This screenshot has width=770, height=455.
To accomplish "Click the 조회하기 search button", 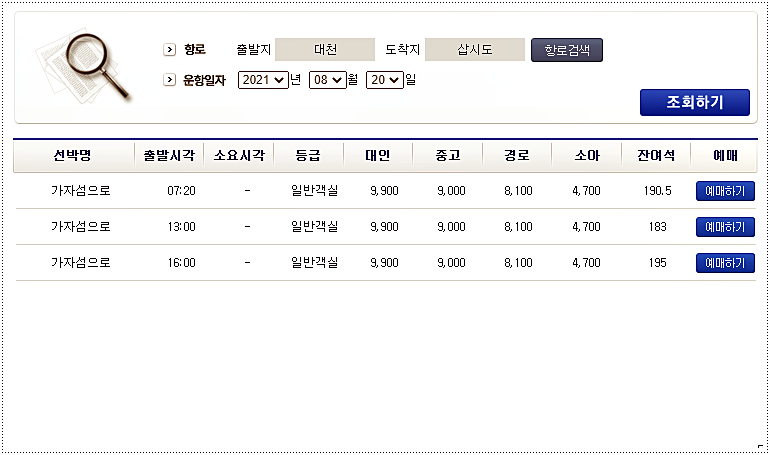I will tap(695, 102).
